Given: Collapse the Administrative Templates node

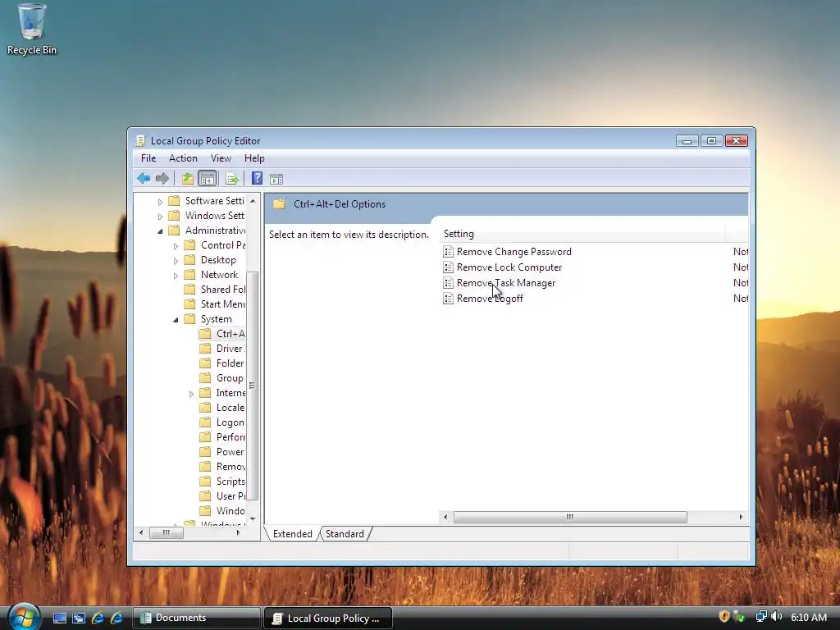Looking at the screenshot, I should (x=160, y=231).
